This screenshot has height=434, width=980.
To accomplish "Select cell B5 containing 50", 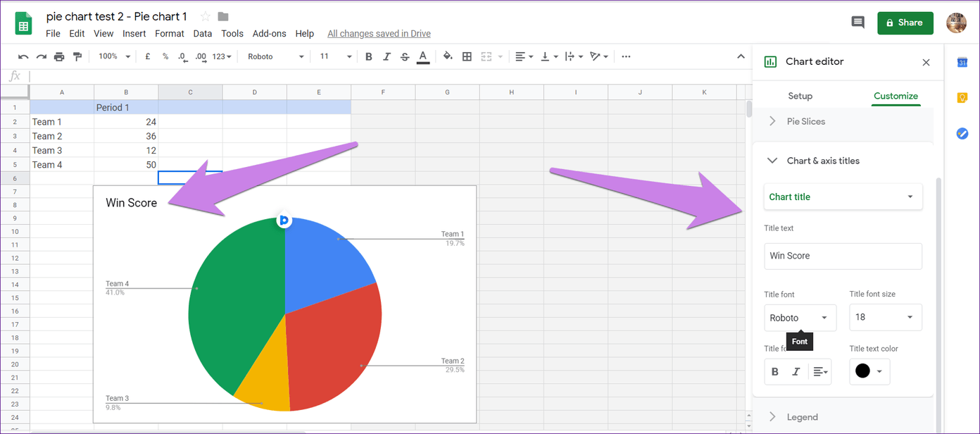I will point(126,165).
